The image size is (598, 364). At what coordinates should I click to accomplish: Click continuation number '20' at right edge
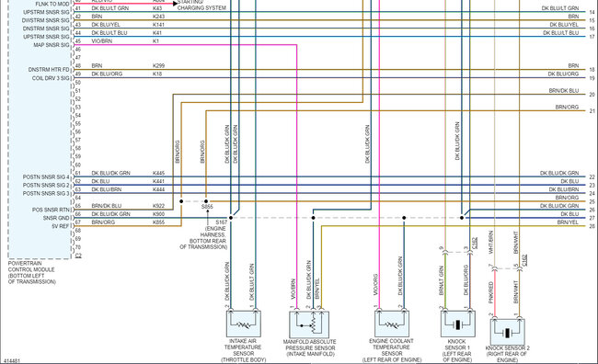(592, 95)
